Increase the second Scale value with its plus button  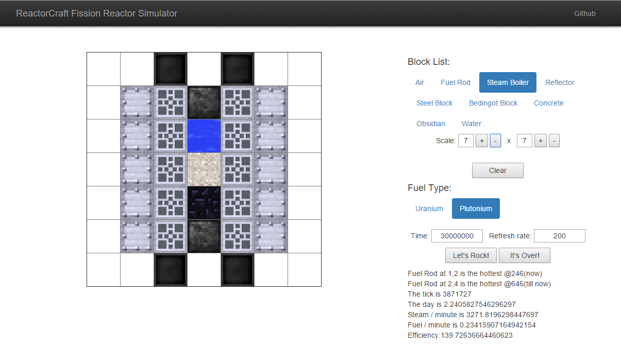(x=540, y=141)
